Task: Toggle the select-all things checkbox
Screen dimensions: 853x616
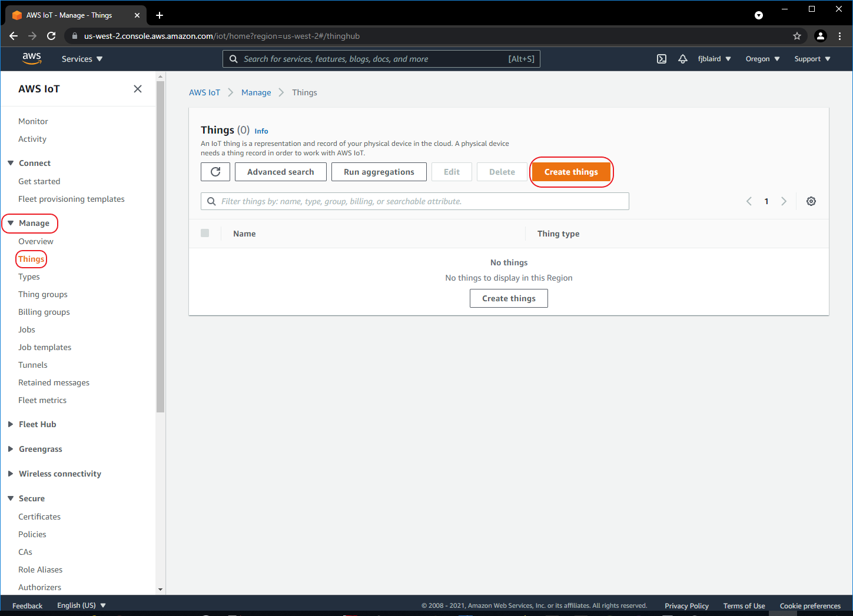Action: (205, 233)
